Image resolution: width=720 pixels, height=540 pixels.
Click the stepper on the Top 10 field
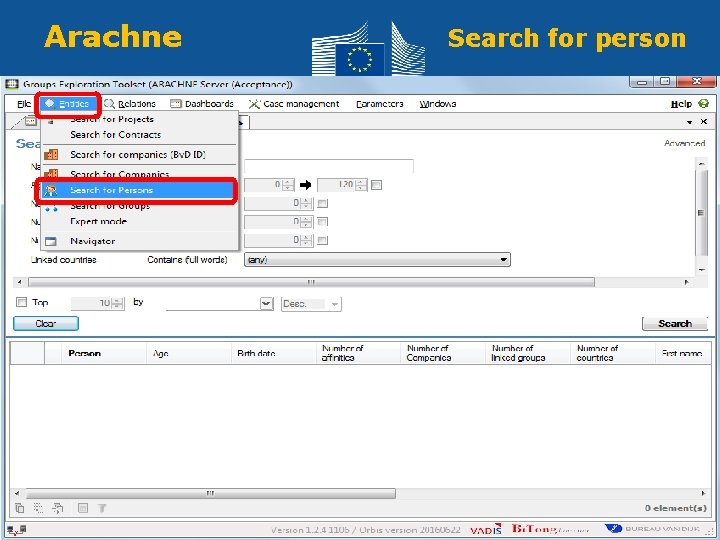[118, 304]
